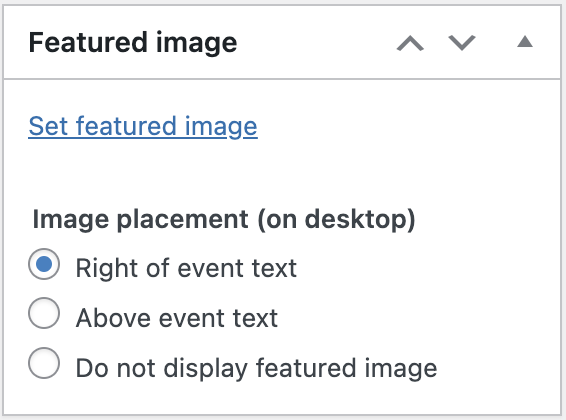566x420 pixels.
Task: Follow the blue underlined featured image link
Action: (x=143, y=126)
